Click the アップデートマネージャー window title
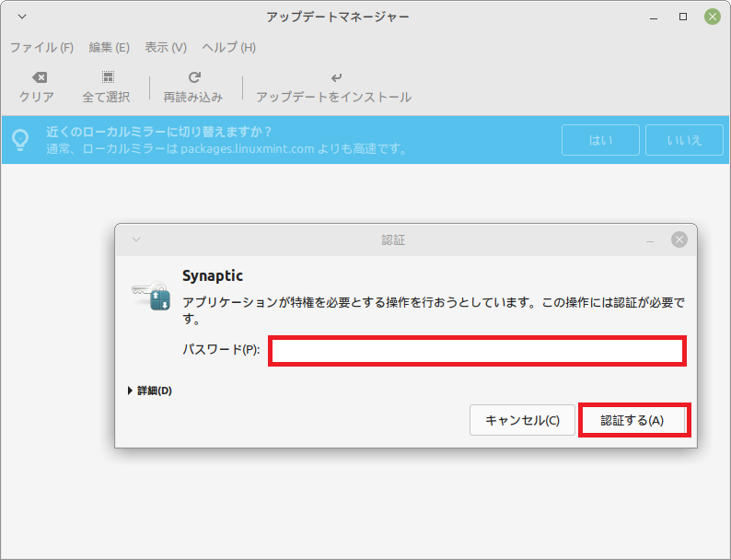 [x=338, y=17]
